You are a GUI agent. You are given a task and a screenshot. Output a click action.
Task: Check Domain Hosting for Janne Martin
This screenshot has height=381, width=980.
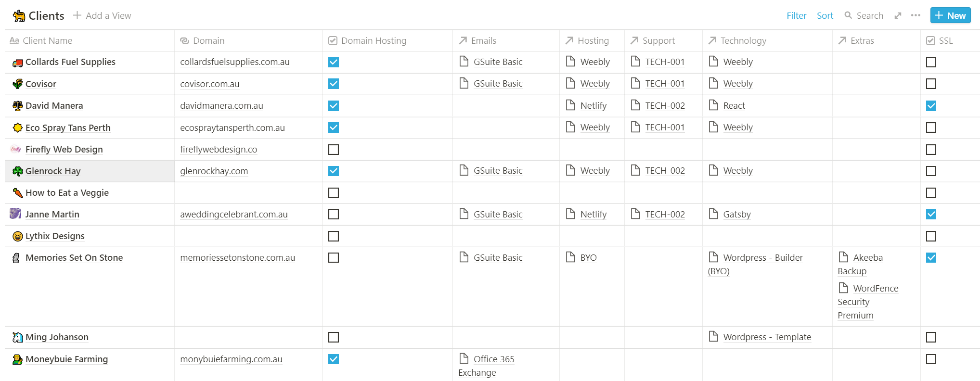coord(334,214)
